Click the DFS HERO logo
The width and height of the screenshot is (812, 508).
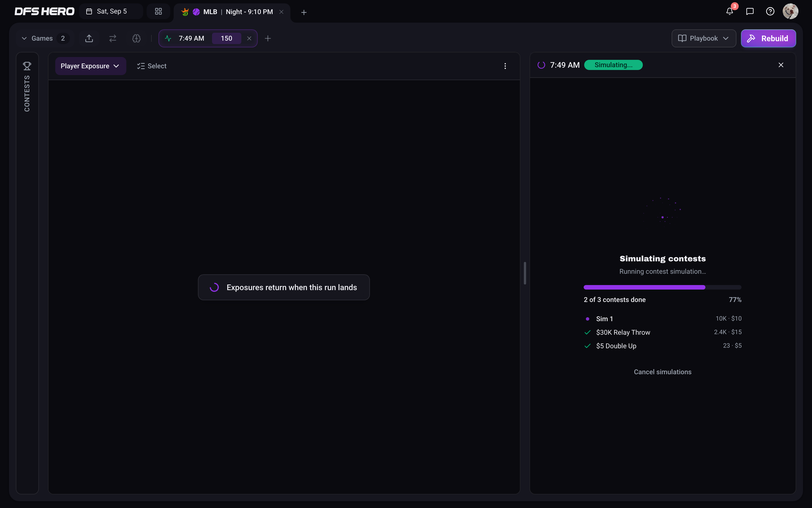coord(44,11)
